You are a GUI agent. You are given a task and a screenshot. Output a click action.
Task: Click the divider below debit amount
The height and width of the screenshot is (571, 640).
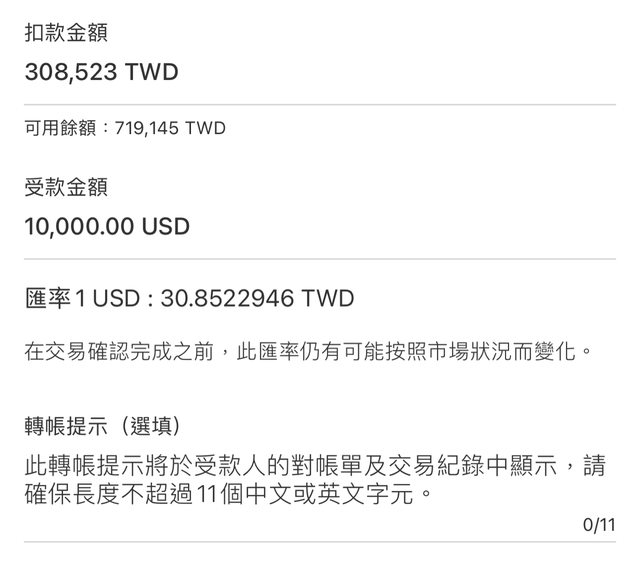tap(320, 105)
